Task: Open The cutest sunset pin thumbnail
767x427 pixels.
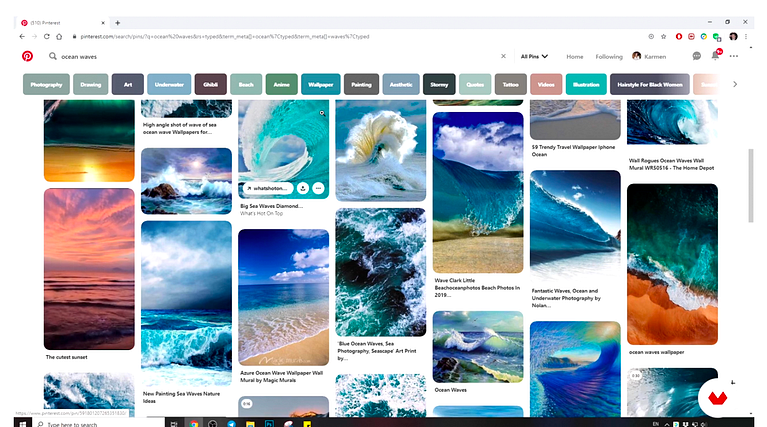Action: point(89,269)
